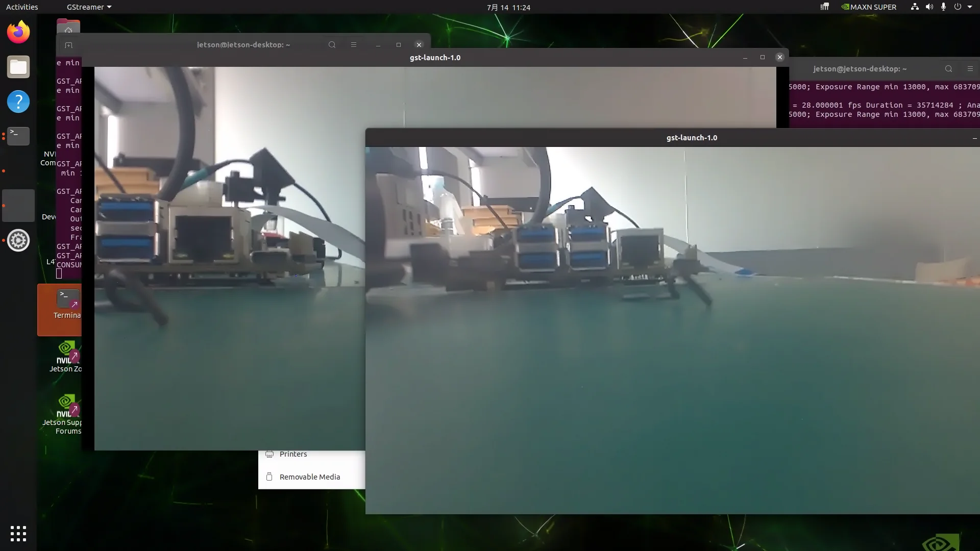Expand the GStreamer app menu
980x551 pixels.
89,7
